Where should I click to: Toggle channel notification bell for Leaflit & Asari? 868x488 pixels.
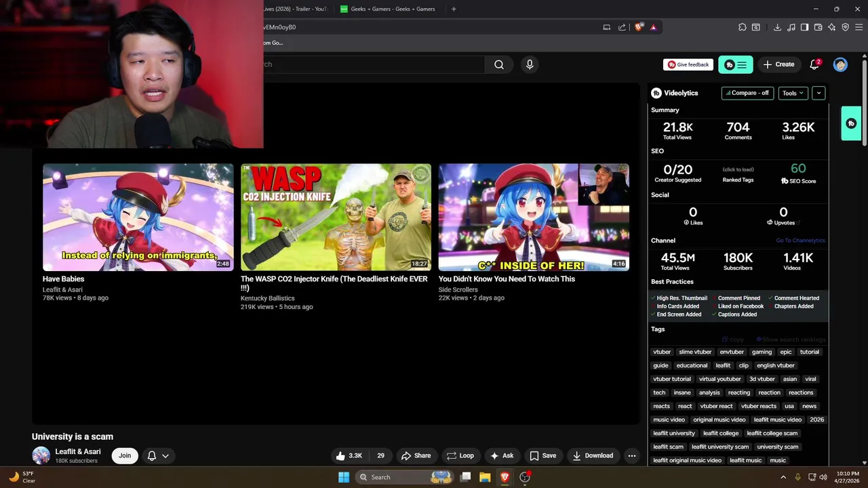(152, 455)
